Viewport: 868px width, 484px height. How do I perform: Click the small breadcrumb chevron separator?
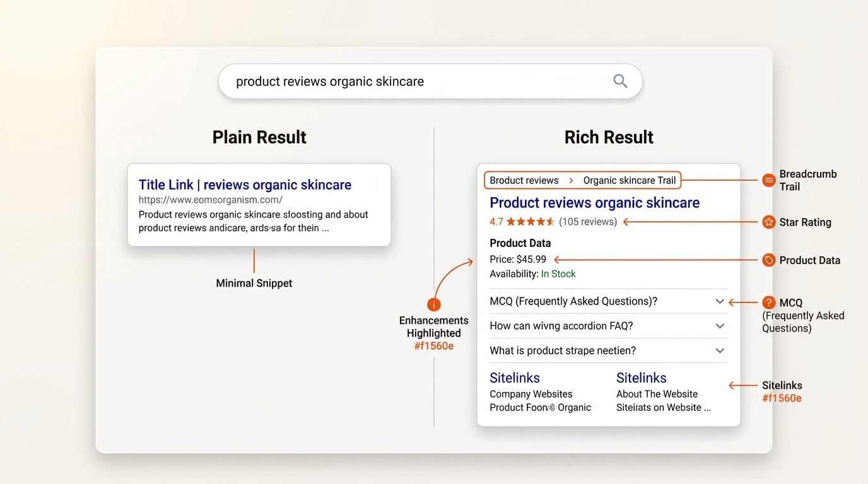click(571, 181)
